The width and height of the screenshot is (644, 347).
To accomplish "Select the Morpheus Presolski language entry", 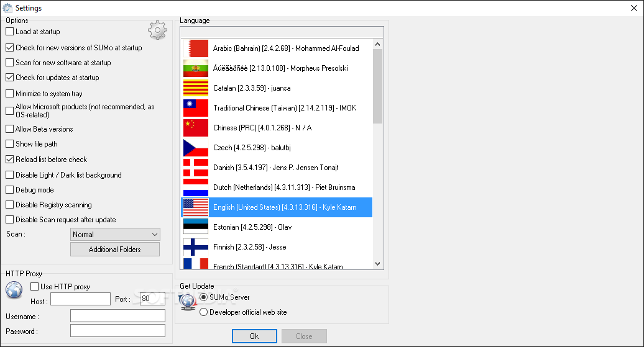I will click(277, 68).
